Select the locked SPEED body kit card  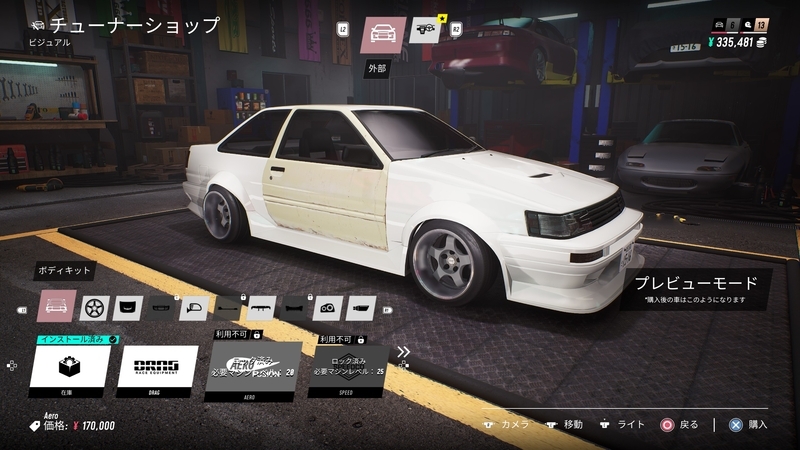click(x=348, y=371)
